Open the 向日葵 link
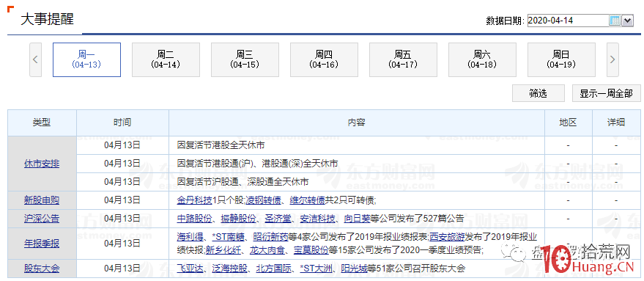This screenshot has height=281, width=644. click(x=357, y=219)
